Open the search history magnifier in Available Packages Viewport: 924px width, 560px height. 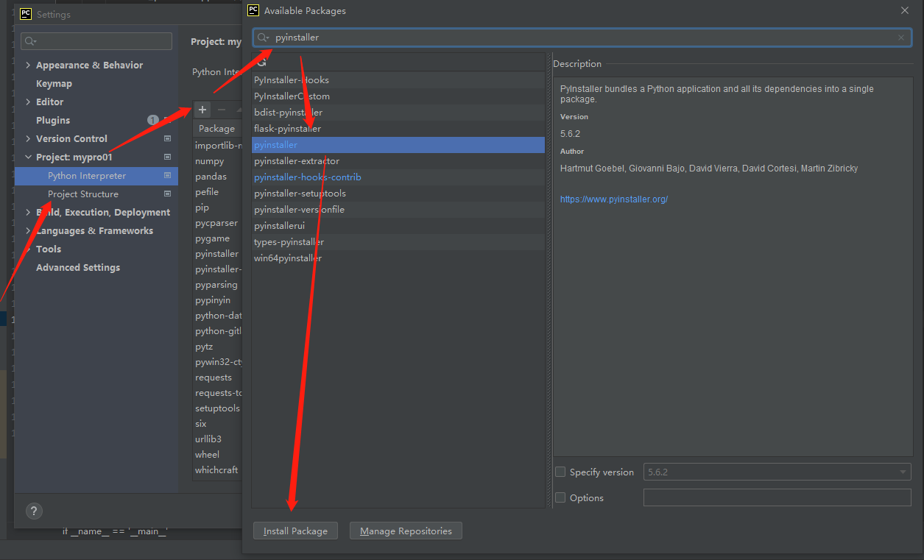pyautogui.click(x=264, y=38)
